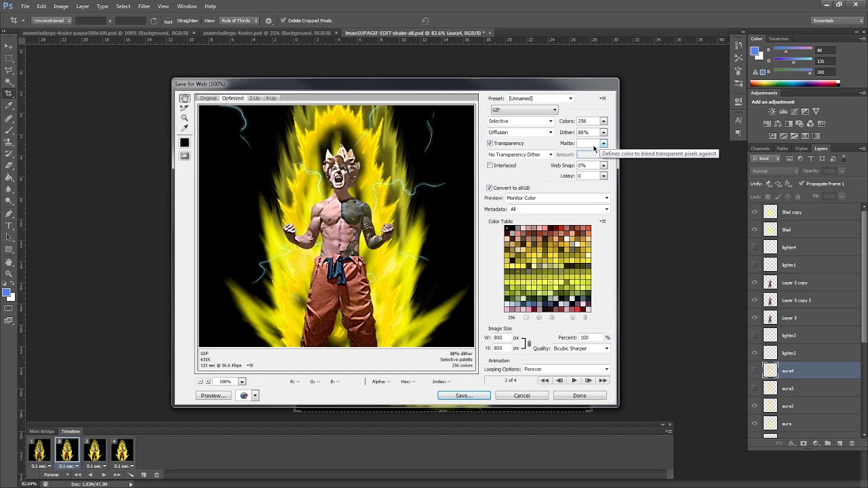Hide the Layer 5 copy layer
Viewport: 868px width, 488px height.
(x=755, y=283)
